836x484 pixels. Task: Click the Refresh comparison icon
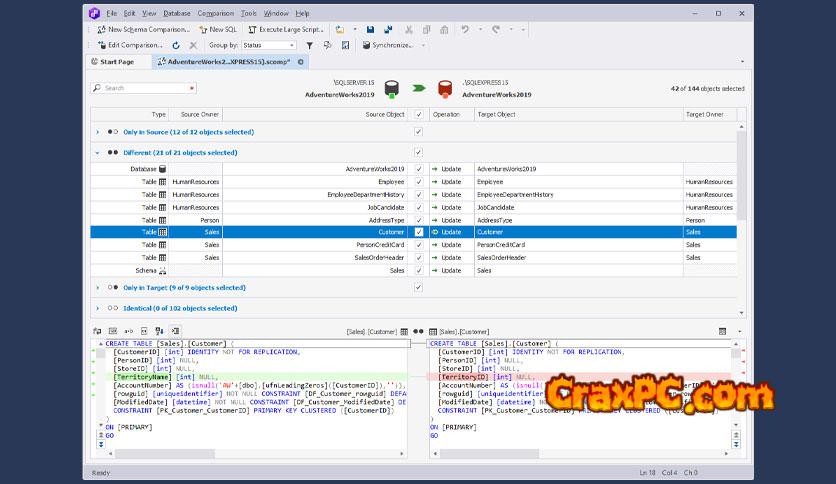pyautogui.click(x=176, y=45)
